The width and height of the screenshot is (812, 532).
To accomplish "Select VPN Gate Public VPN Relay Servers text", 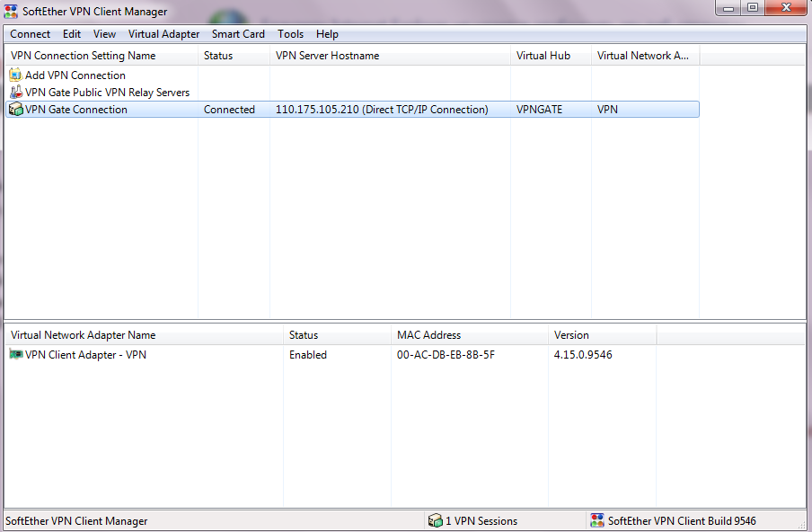I will click(107, 93).
